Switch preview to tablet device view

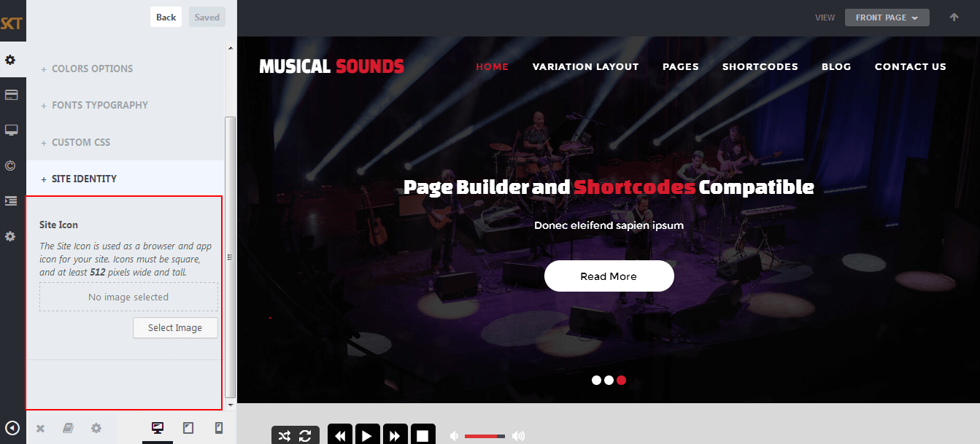click(188, 428)
